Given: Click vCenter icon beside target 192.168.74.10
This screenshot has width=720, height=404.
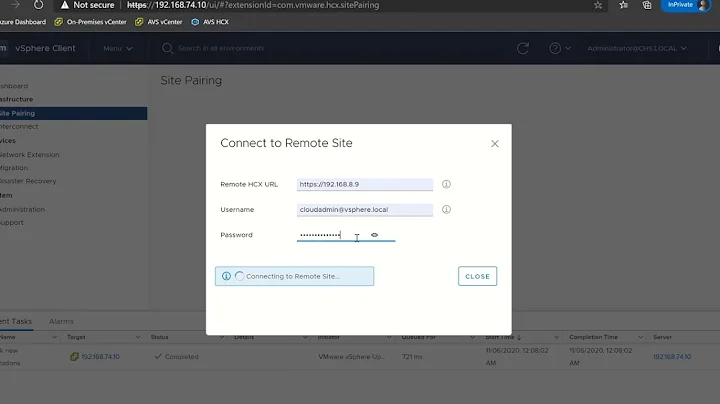Looking at the screenshot, I should click(x=74, y=357).
